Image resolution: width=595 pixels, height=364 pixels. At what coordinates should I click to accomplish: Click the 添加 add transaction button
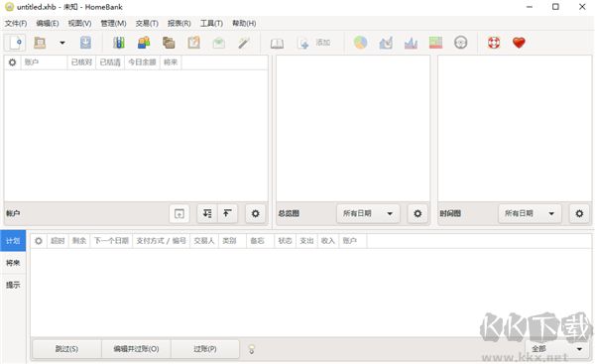click(313, 43)
